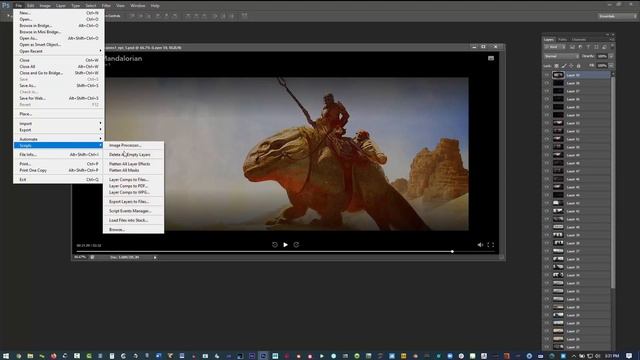Click the adjustment layer filter icon
Screen dimensions: 640x360
pos(580,47)
